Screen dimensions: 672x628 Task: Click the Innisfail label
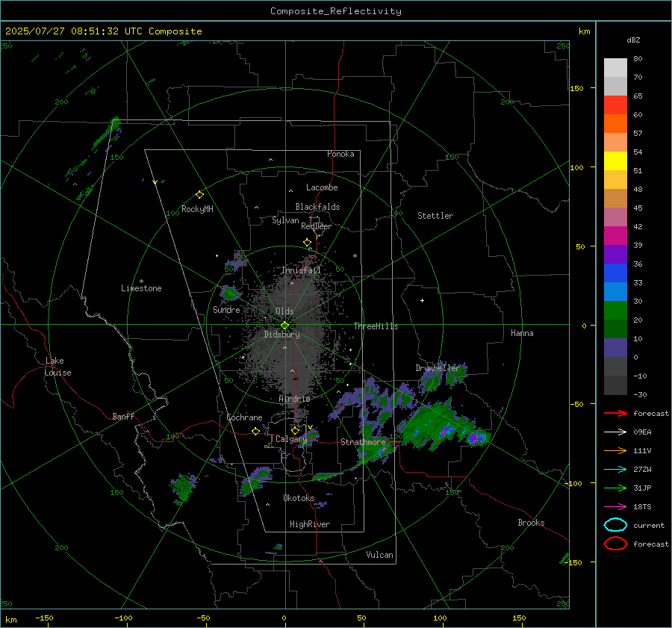point(302,270)
